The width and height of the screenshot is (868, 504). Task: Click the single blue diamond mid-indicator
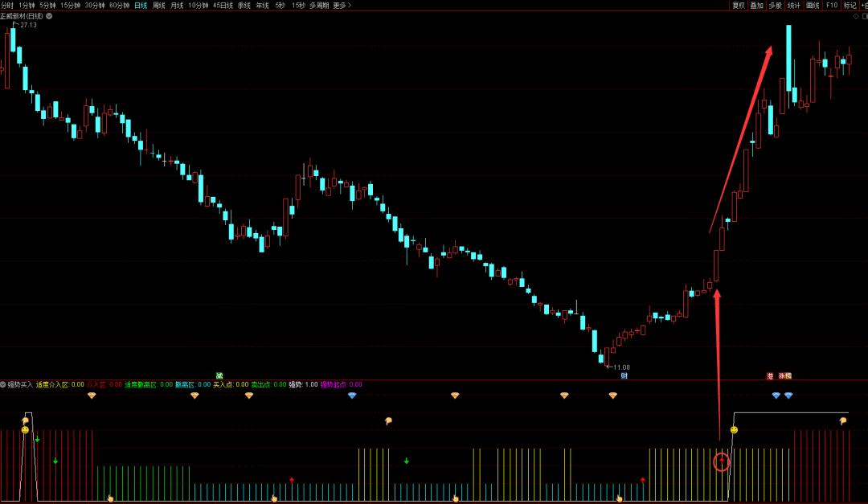coord(352,395)
